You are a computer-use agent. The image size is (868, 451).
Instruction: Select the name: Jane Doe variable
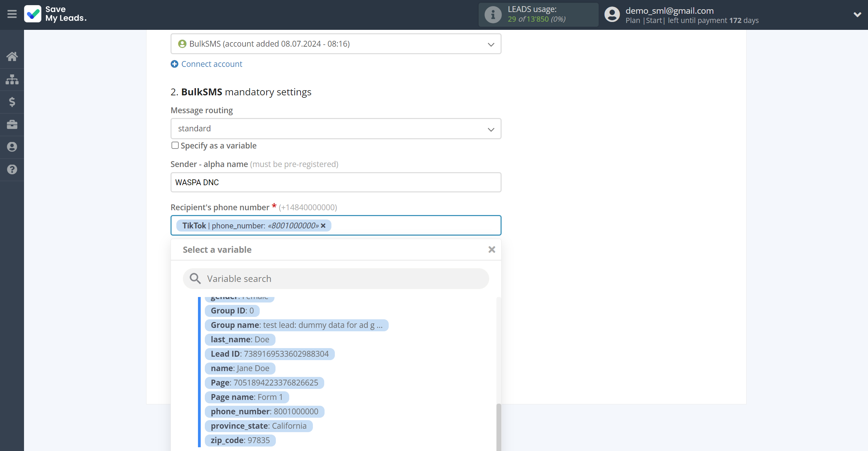pos(240,368)
